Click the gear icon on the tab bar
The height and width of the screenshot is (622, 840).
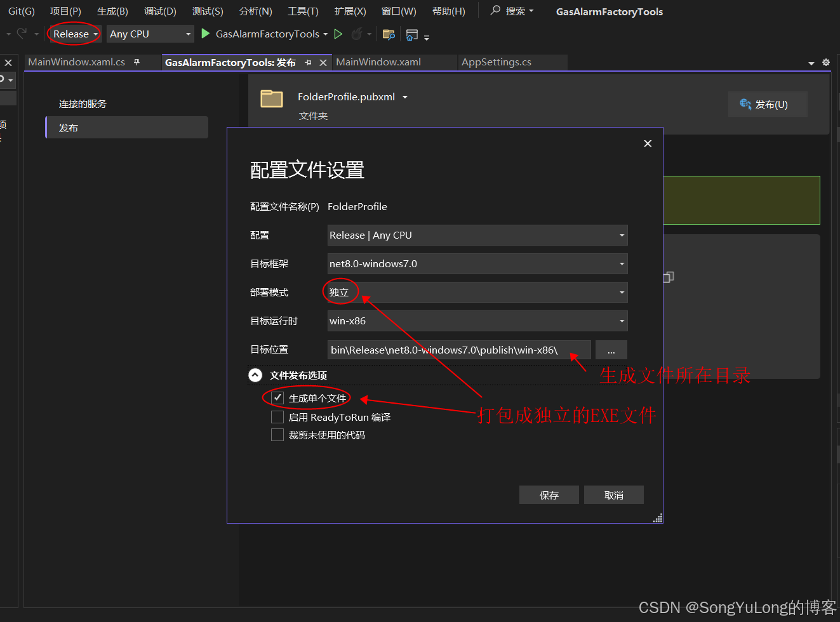click(x=825, y=62)
